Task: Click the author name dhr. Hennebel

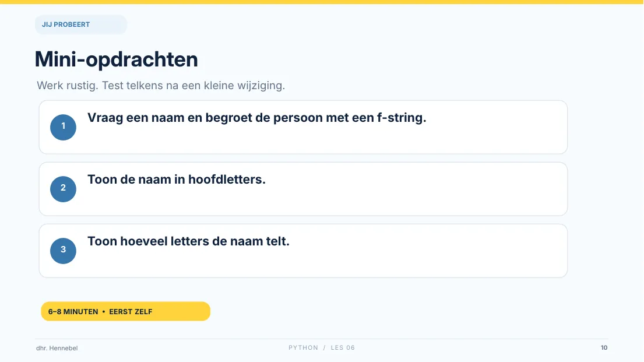Action: tap(57, 348)
